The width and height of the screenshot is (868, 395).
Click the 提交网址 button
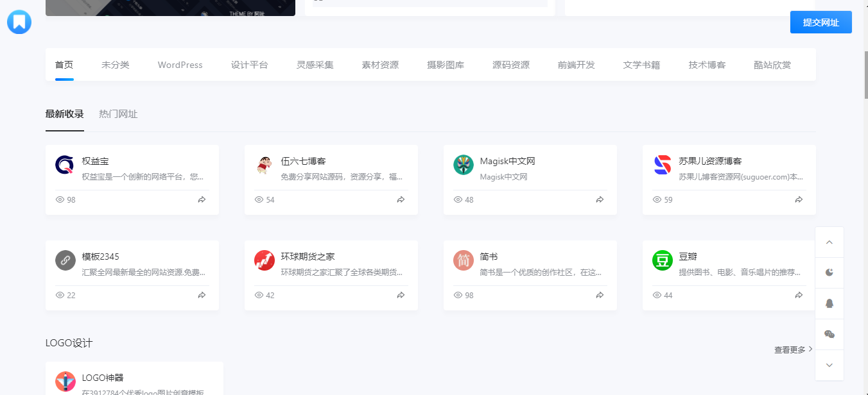(821, 22)
